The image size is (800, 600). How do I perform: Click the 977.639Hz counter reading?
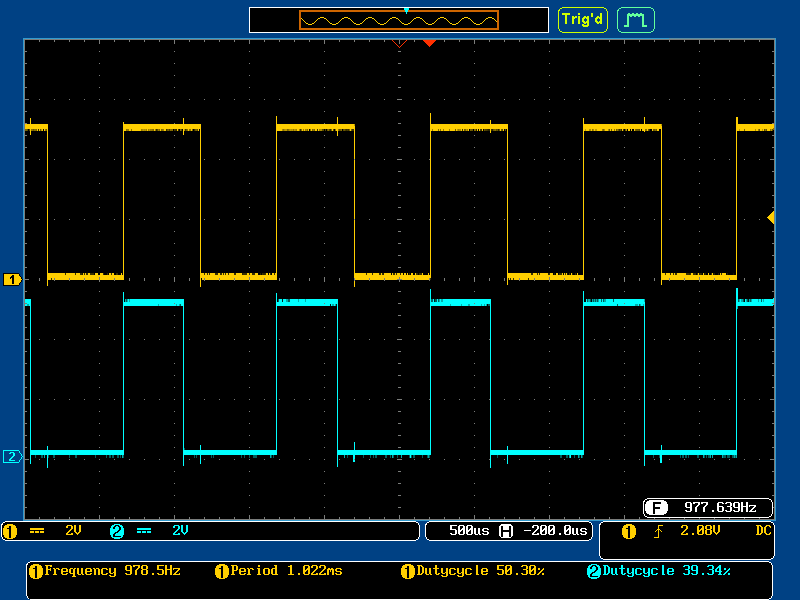[720, 507]
